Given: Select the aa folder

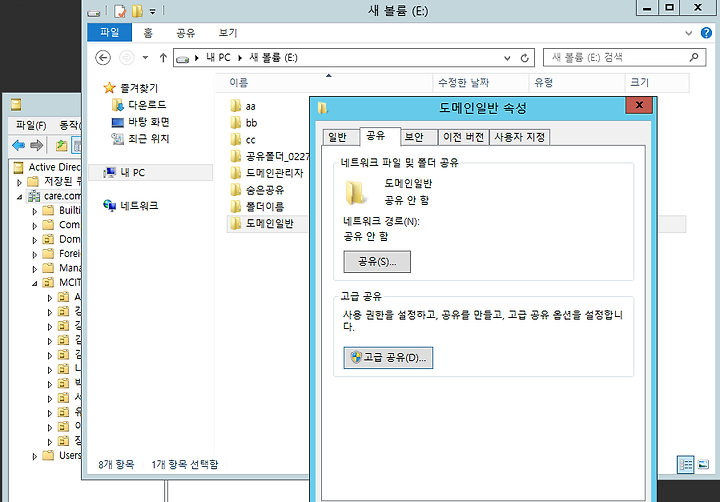Looking at the screenshot, I should tap(242, 107).
